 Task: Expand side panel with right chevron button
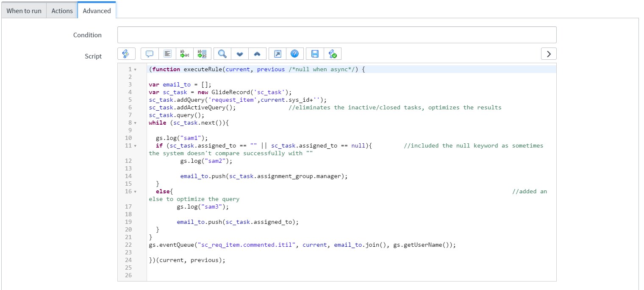pos(549,54)
